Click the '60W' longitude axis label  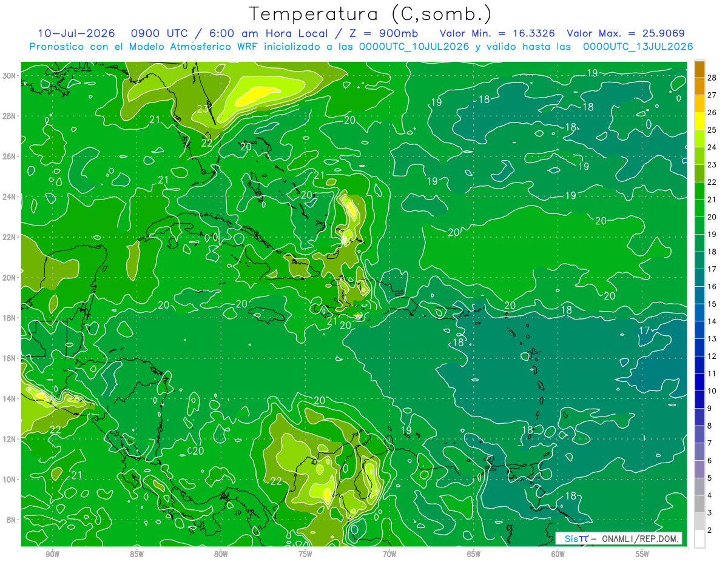(x=558, y=555)
